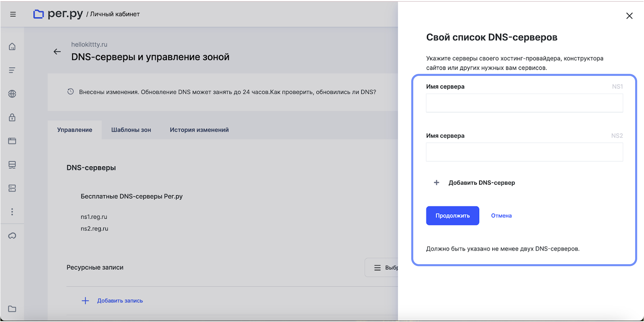Open support chat bubble icon in sidebar
644x322 pixels.
tap(12, 236)
